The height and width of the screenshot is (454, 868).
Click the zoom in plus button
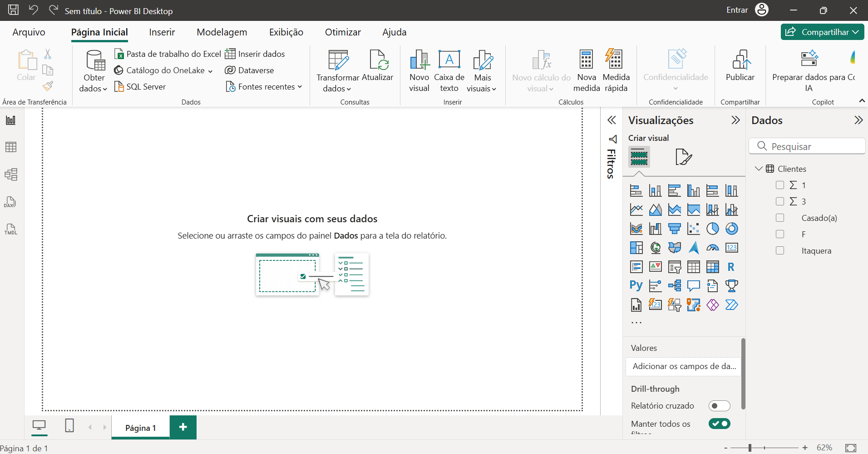point(805,448)
